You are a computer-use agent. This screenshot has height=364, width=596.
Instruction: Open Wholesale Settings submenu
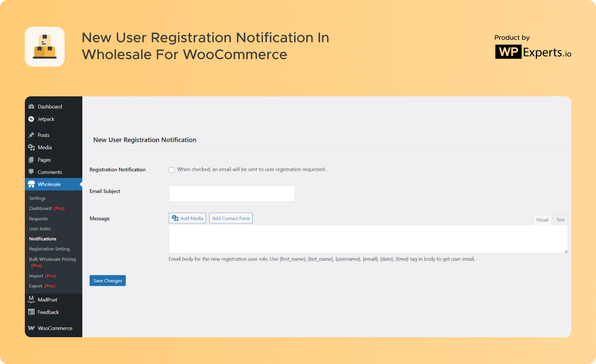tap(37, 199)
